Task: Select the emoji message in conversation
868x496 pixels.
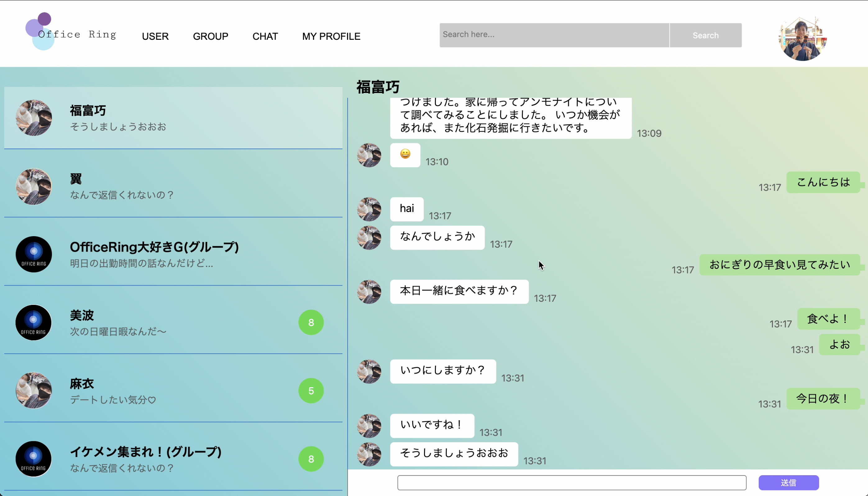Action: [x=405, y=154]
